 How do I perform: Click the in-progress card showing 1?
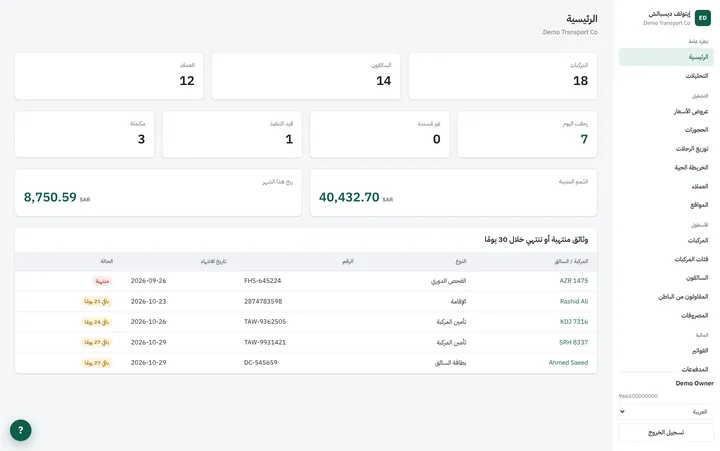coord(232,134)
